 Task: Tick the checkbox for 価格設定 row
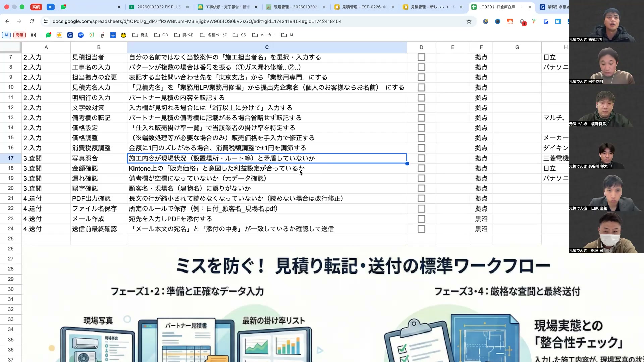tap(421, 128)
